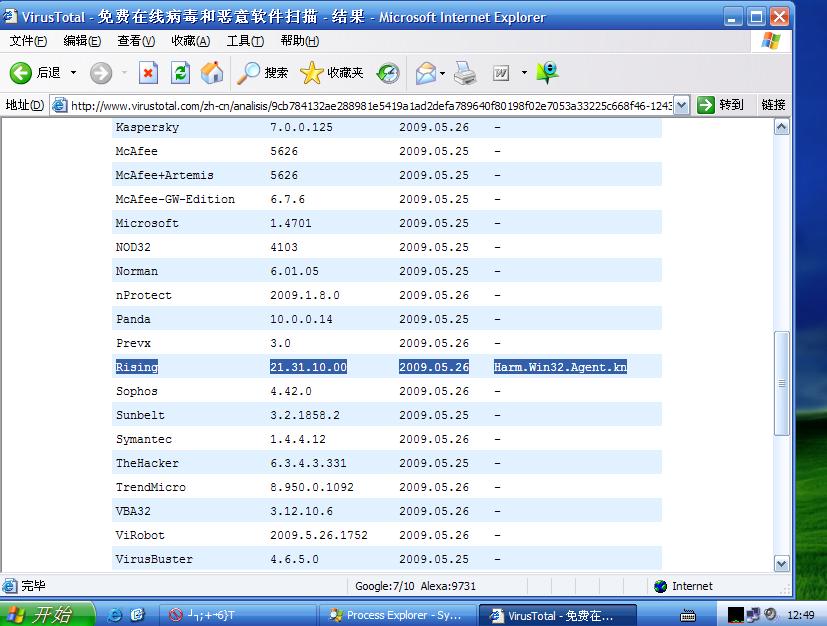Open 帮助(H) menu

pyautogui.click(x=300, y=41)
